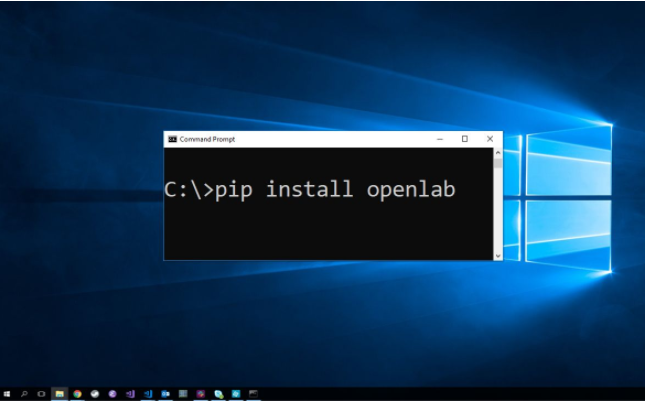Open blue Visual Studio Code from taskbar
The image size is (645, 401).
[x=148, y=394]
